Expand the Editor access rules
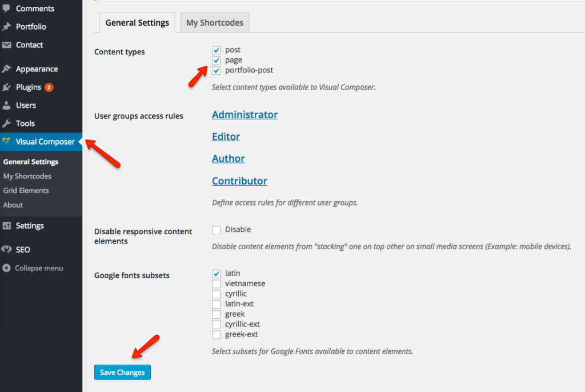The height and width of the screenshot is (392, 585). point(226,137)
